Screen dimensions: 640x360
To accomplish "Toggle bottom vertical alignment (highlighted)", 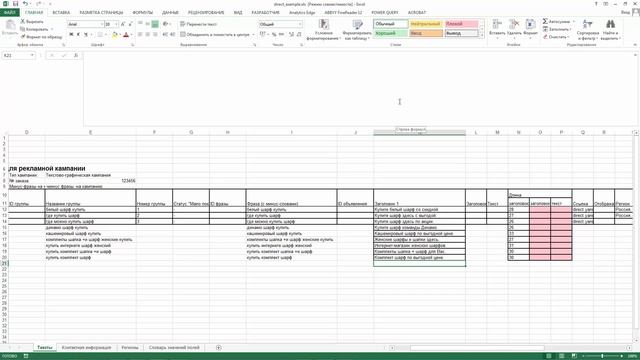I will 155,24.
